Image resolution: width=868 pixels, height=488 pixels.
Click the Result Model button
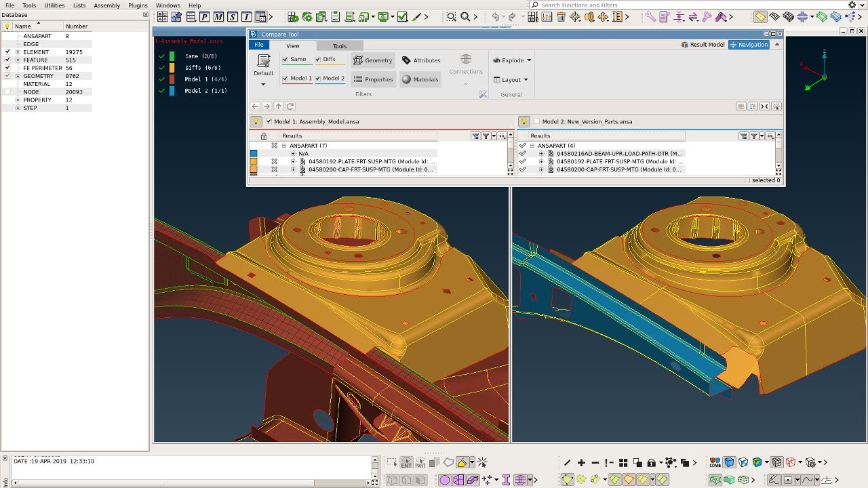point(703,45)
